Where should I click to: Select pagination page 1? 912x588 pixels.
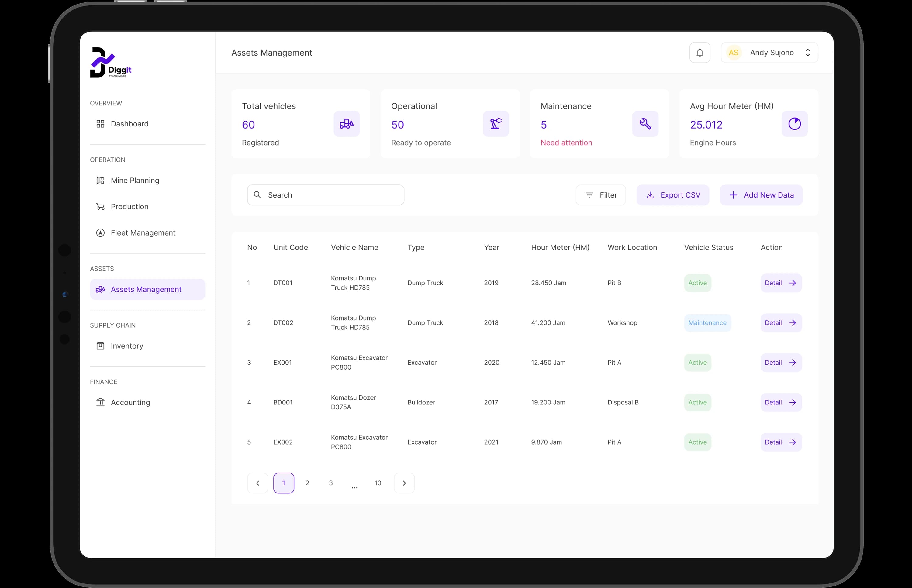(x=284, y=483)
